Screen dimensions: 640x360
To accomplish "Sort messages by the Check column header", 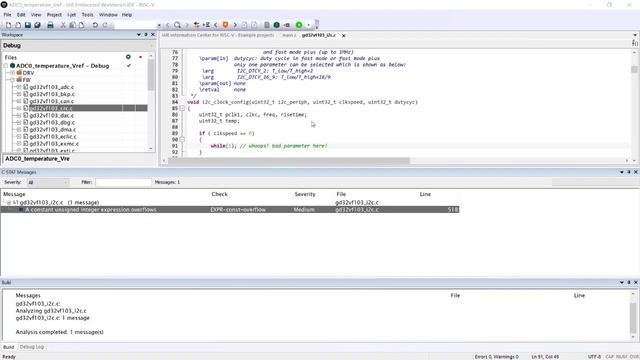I will click(219, 194).
